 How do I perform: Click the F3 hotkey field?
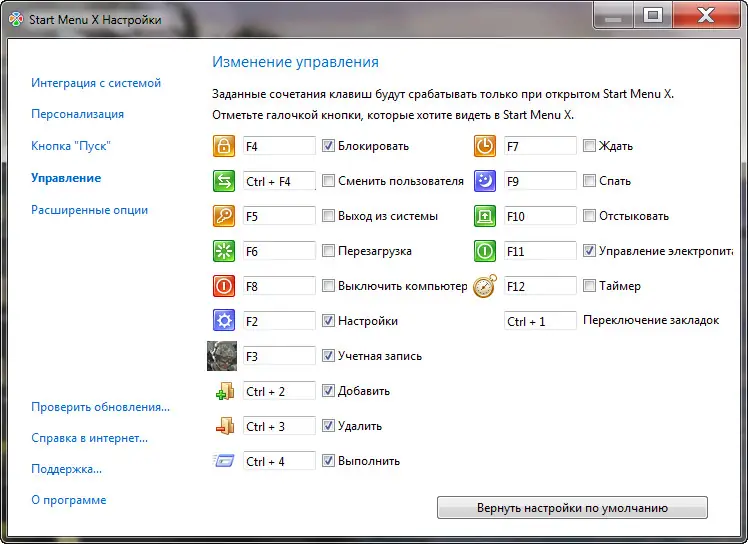click(x=279, y=356)
